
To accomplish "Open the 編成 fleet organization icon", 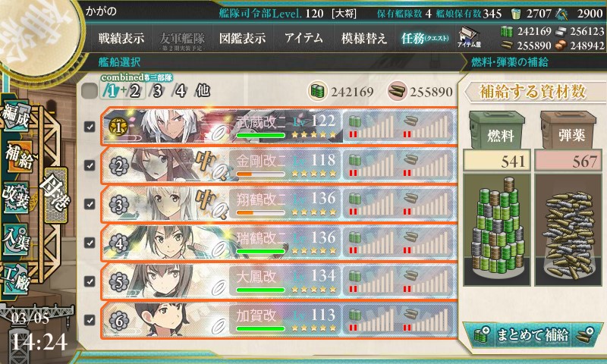I will (x=16, y=115).
